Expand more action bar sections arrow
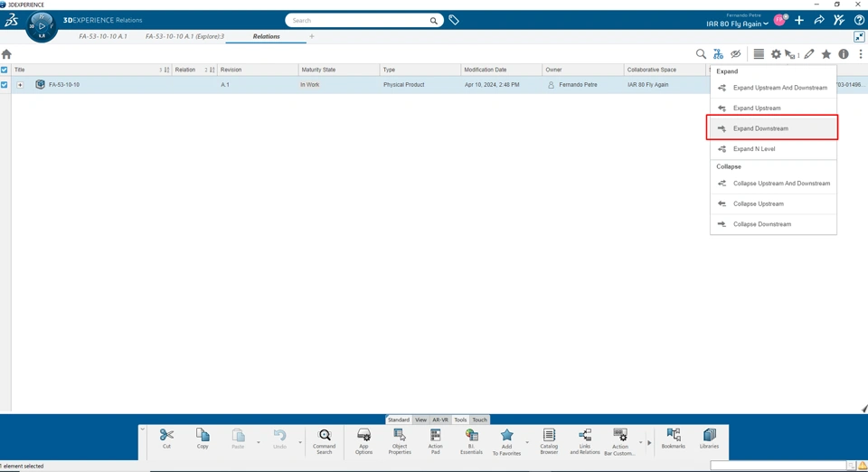The width and height of the screenshot is (868, 472). (649, 442)
